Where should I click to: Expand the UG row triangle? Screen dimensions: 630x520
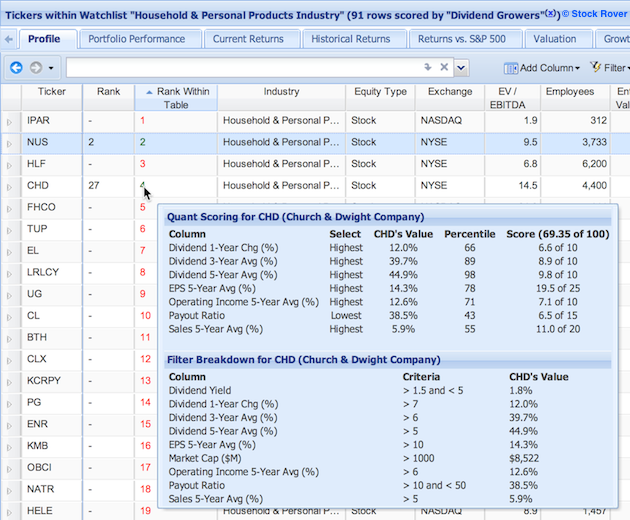[x=9, y=295]
